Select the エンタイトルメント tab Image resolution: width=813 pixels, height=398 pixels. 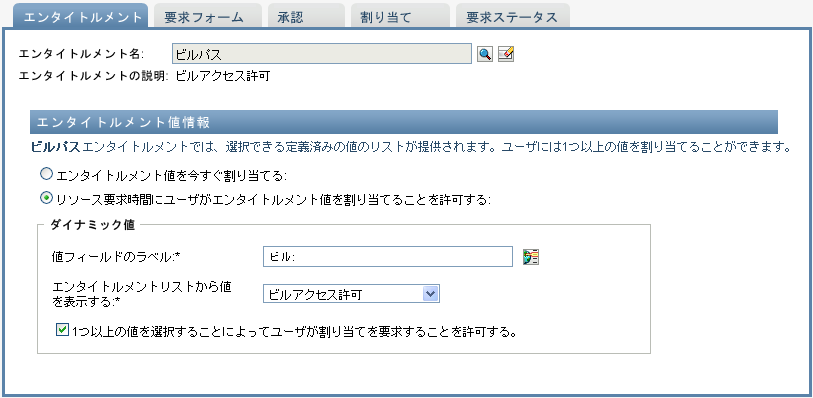82,17
